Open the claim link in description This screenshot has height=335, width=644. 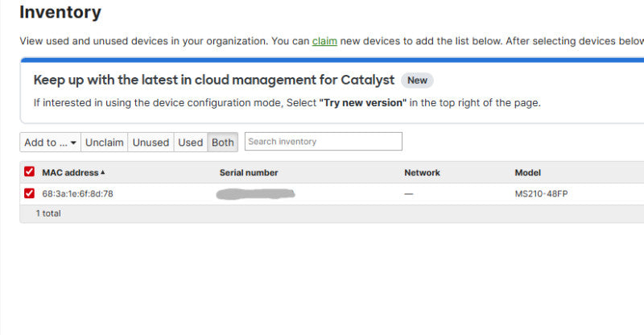click(x=324, y=41)
